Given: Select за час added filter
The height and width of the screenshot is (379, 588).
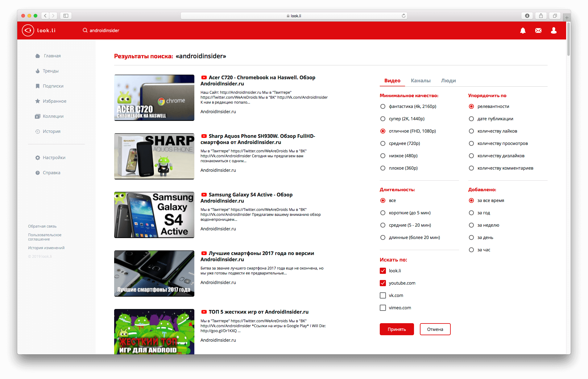Looking at the screenshot, I should [471, 250].
